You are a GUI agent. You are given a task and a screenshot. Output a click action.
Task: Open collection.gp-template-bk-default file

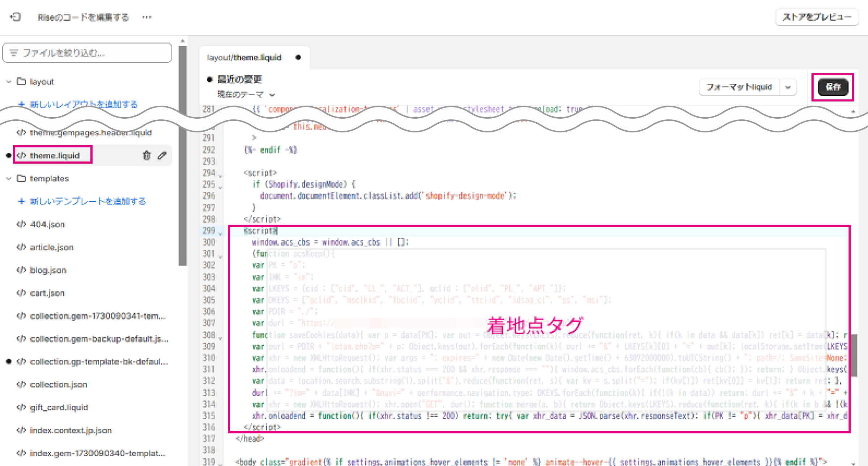pyautogui.click(x=99, y=362)
